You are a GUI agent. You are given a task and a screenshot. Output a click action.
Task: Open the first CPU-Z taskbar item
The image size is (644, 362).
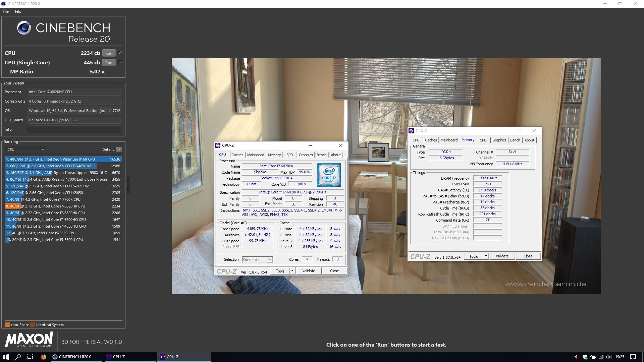pos(130,357)
